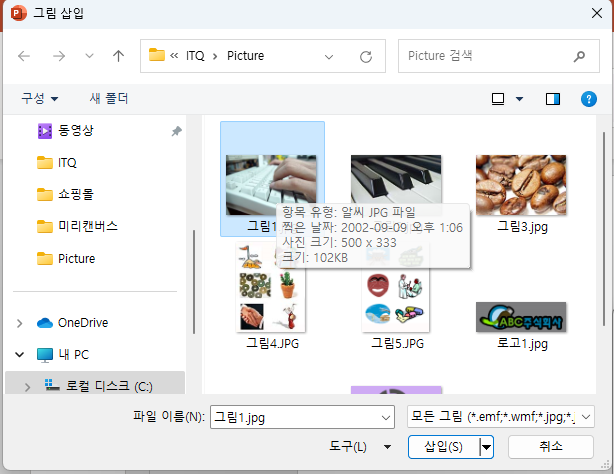
Task: Select 로고1.jpg logo thumbnail
Action: pos(521,317)
